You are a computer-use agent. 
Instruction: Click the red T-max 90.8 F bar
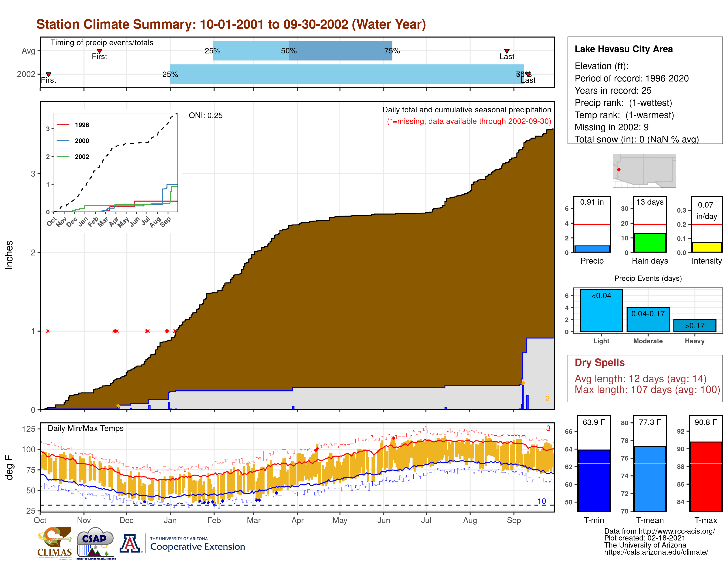click(706, 477)
